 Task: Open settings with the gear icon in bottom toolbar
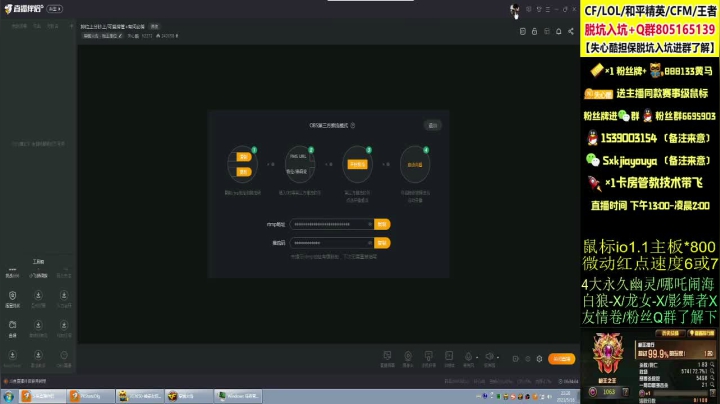tap(540, 359)
